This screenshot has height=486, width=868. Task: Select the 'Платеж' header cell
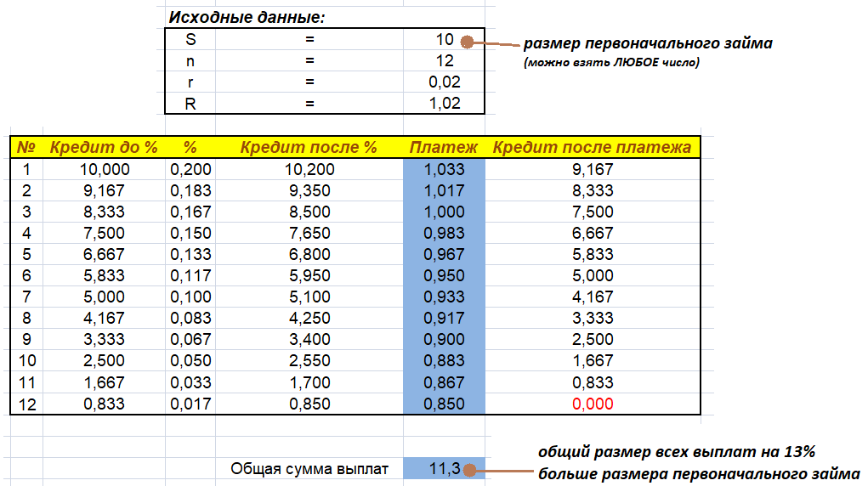click(444, 147)
